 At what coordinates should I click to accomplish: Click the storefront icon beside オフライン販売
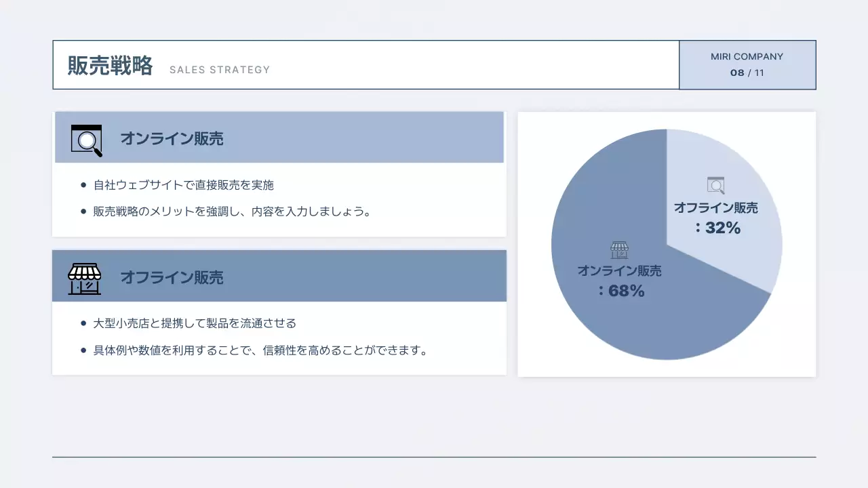point(85,279)
